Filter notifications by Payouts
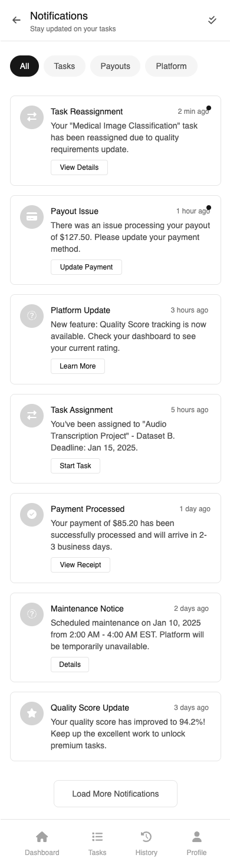The width and height of the screenshot is (230, 868). 115,66
